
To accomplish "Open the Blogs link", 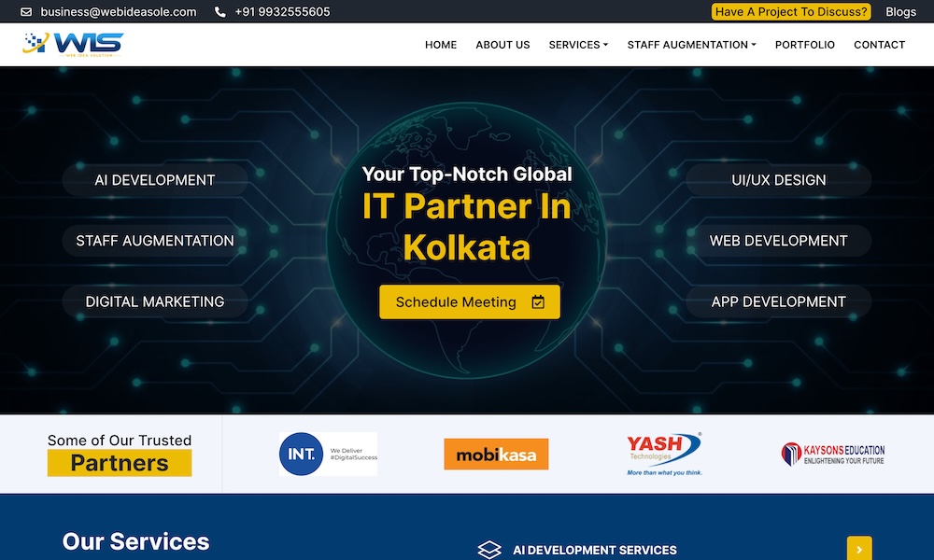I will [900, 12].
